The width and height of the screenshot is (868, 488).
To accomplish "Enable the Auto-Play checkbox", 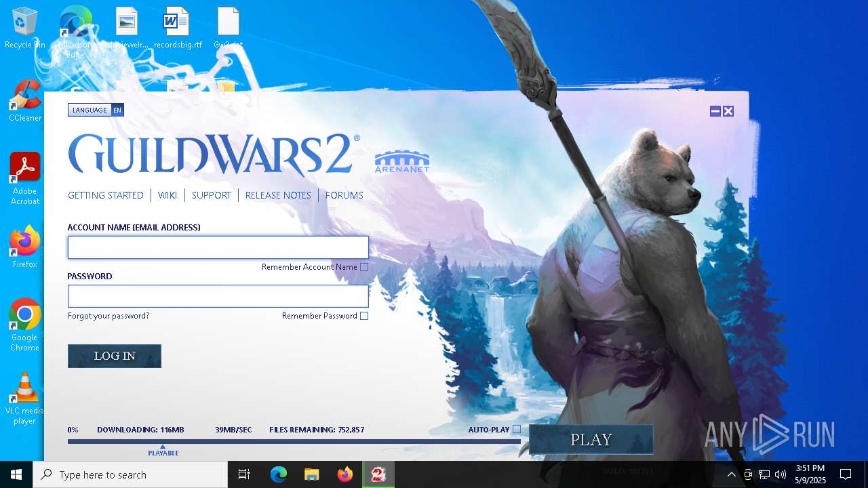I will 517,429.
